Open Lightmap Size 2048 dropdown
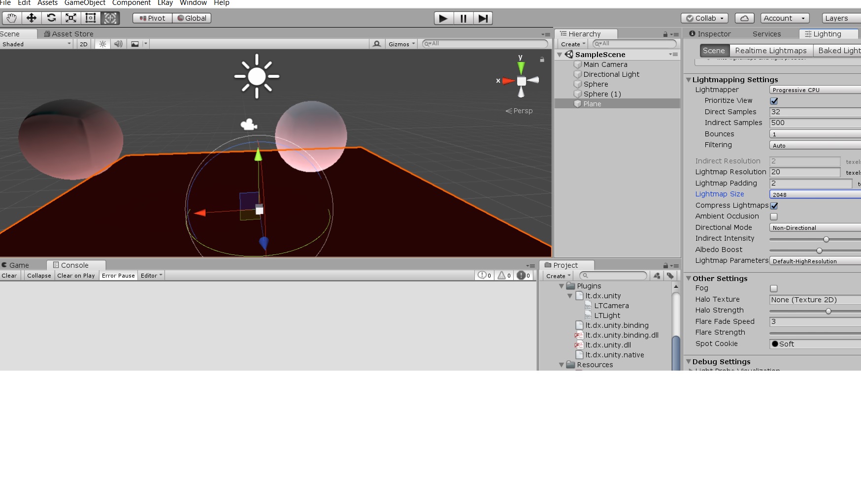 815,194
